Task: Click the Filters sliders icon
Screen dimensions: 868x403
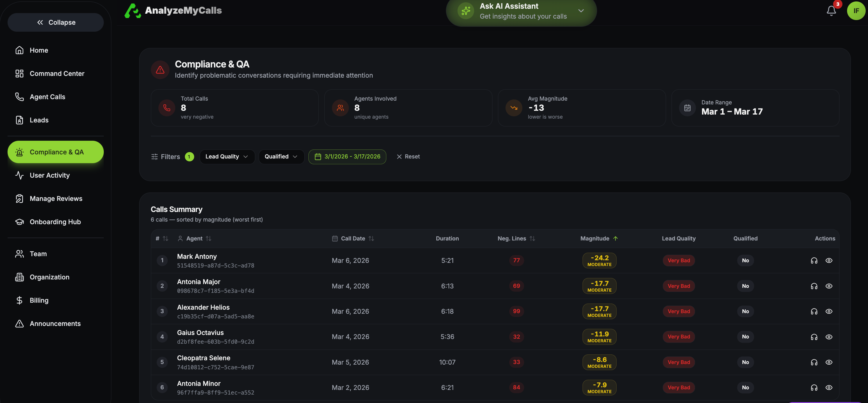Action: (x=154, y=157)
